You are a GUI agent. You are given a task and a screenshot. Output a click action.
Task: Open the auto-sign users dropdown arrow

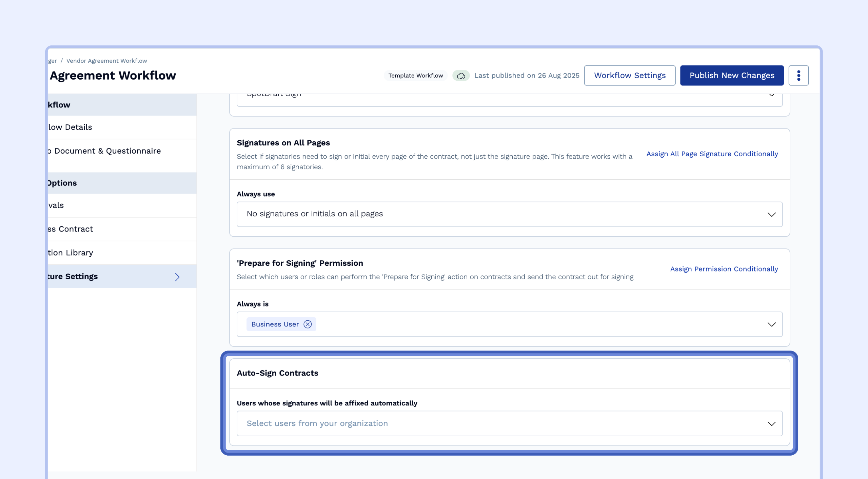(771, 423)
